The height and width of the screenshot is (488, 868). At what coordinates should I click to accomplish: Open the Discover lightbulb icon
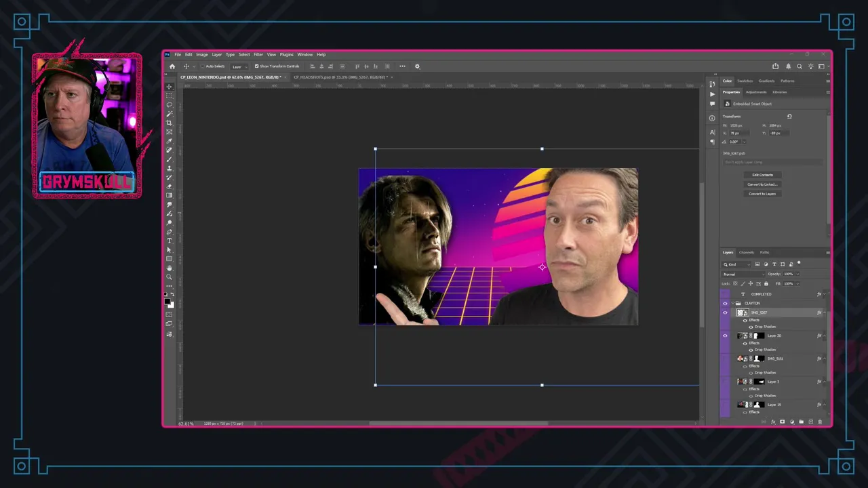click(810, 66)
